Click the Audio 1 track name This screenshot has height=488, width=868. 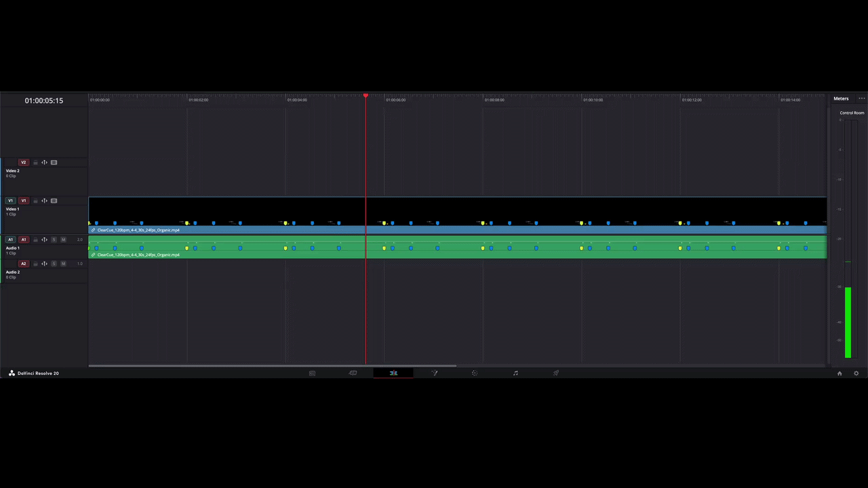pos(13,248)
